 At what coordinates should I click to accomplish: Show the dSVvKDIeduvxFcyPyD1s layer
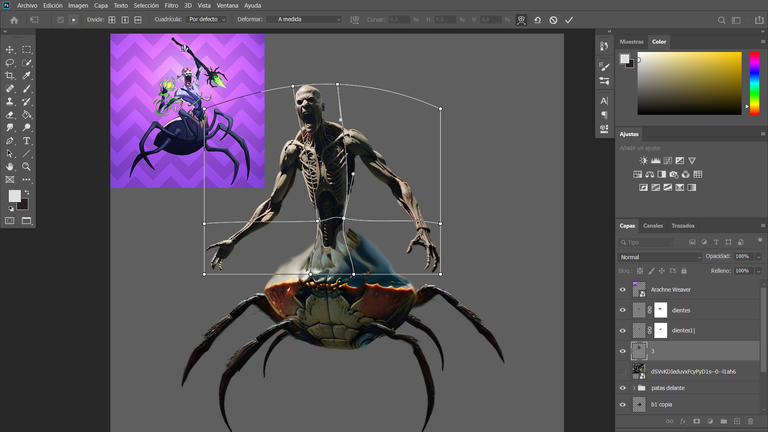(x=623, y=371)
